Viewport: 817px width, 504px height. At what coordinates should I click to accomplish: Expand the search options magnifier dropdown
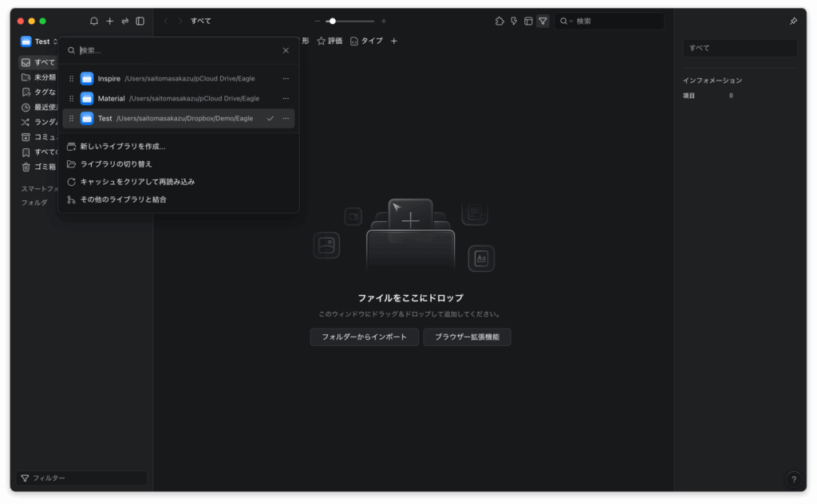[566, 21]
